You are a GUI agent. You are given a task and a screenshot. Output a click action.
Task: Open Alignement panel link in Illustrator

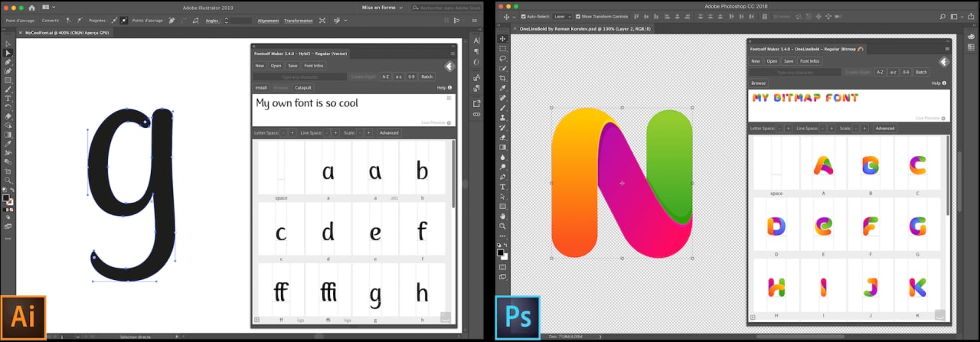268,21
